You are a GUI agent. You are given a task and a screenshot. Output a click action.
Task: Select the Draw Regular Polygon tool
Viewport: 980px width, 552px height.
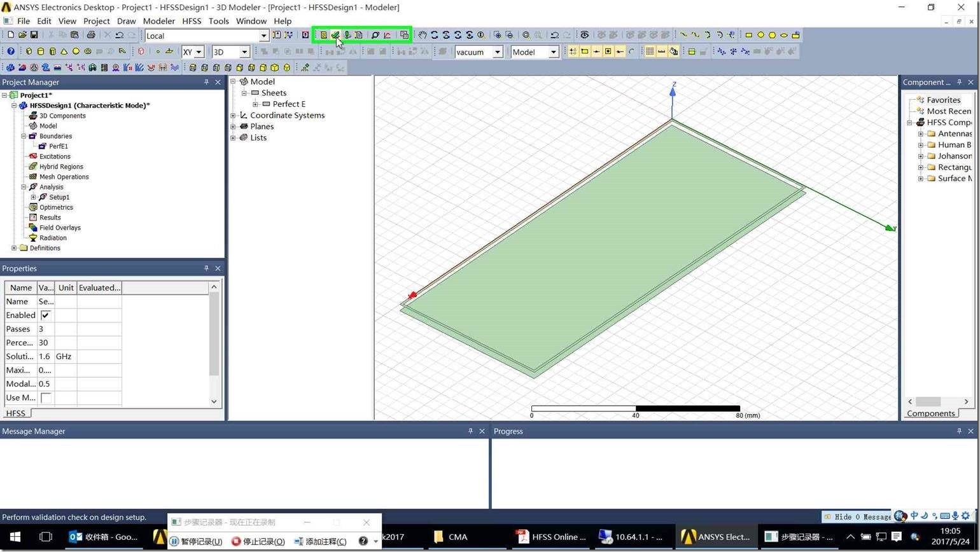pyautogui.click(x=772, y=35)
